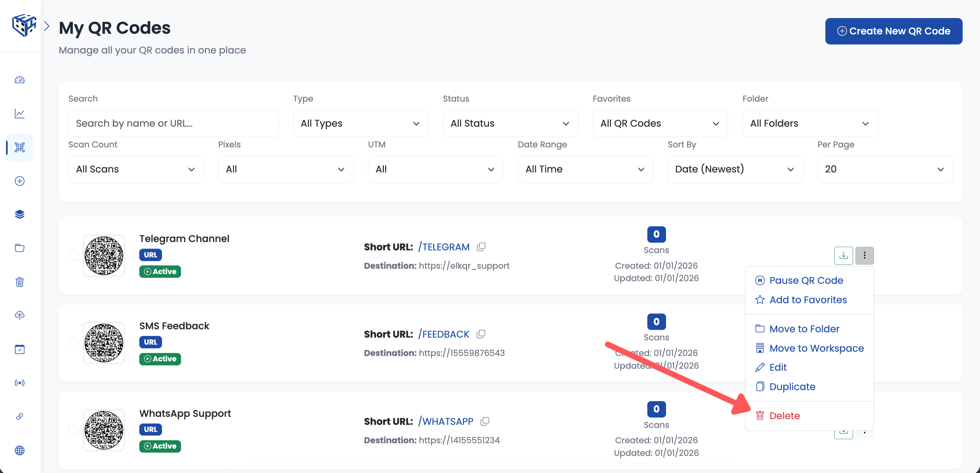The image size is (980, 473).
Task: Expand the Date Range selector
Action: (x=585, y=169)
